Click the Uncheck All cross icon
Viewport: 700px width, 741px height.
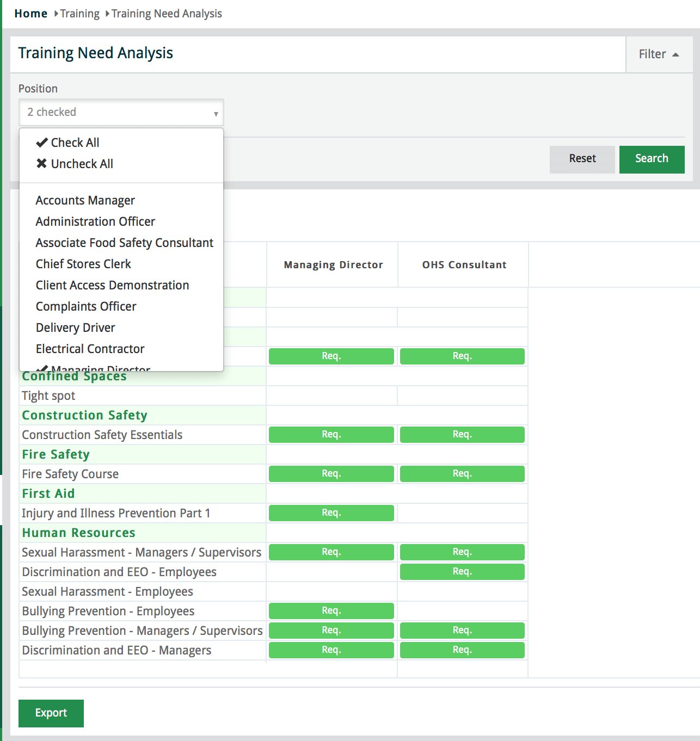point(42,164)
